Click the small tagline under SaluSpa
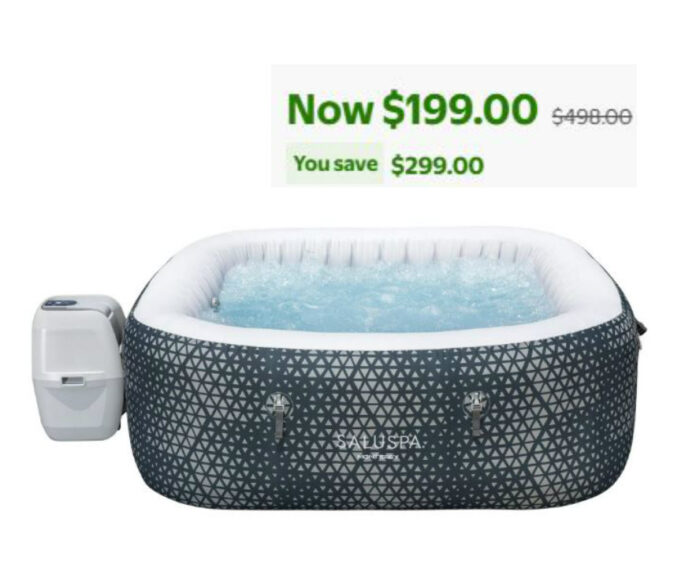Screen dimensions: 700x564 pyautogui.click(x=378, y=457)
